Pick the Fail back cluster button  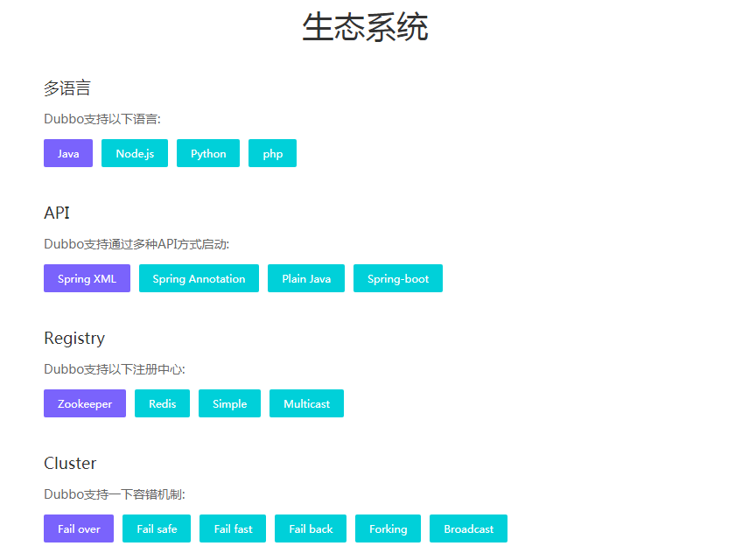(311, 528)
